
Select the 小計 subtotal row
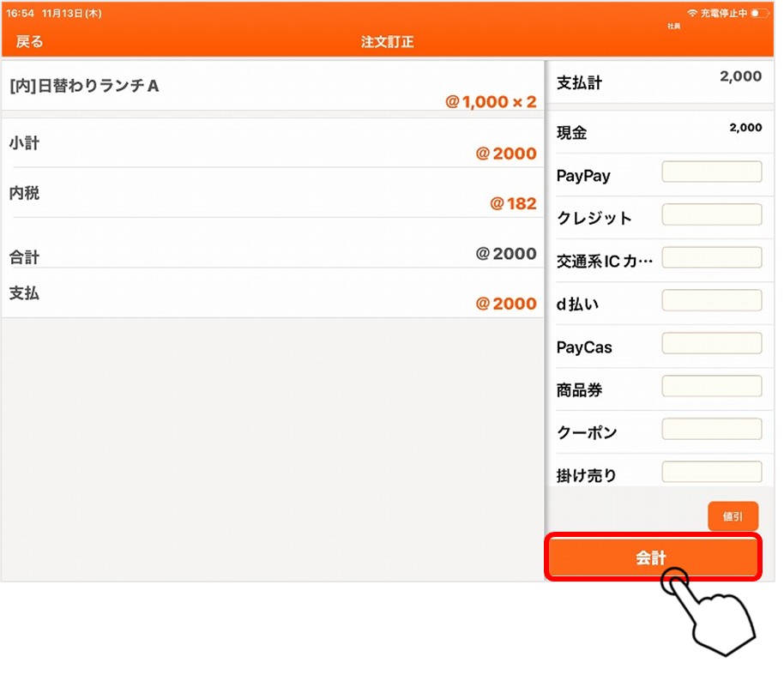coord(273,144)
